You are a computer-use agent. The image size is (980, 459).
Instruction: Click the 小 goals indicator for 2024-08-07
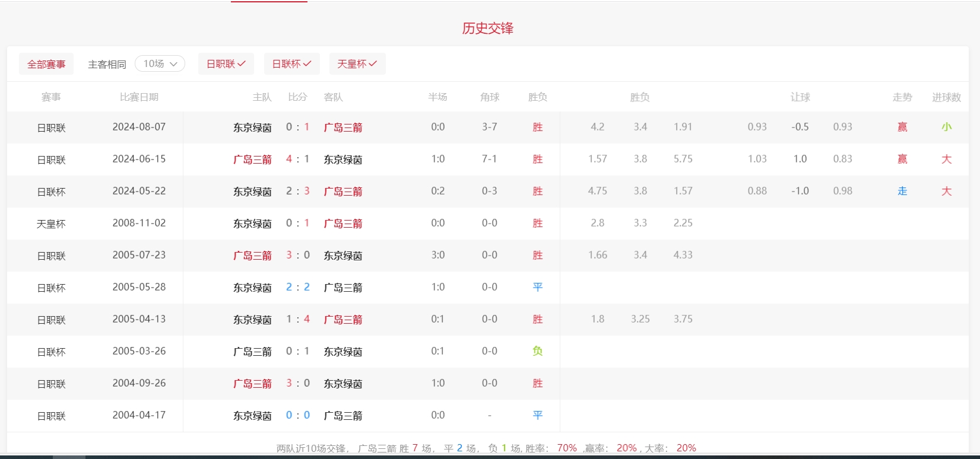pyautogui.click(x=946, y=127)
